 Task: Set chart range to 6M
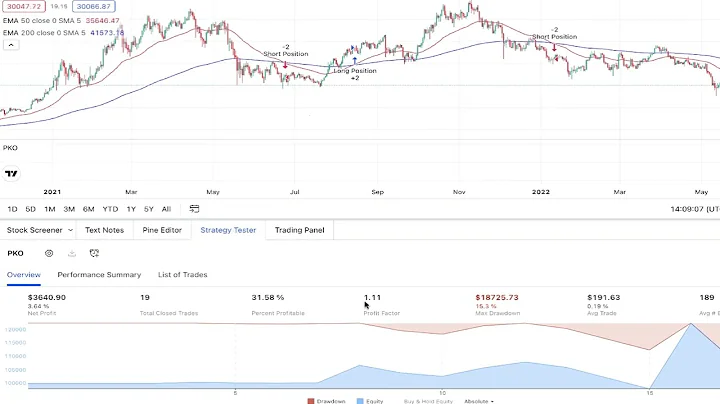coord(89,209)
